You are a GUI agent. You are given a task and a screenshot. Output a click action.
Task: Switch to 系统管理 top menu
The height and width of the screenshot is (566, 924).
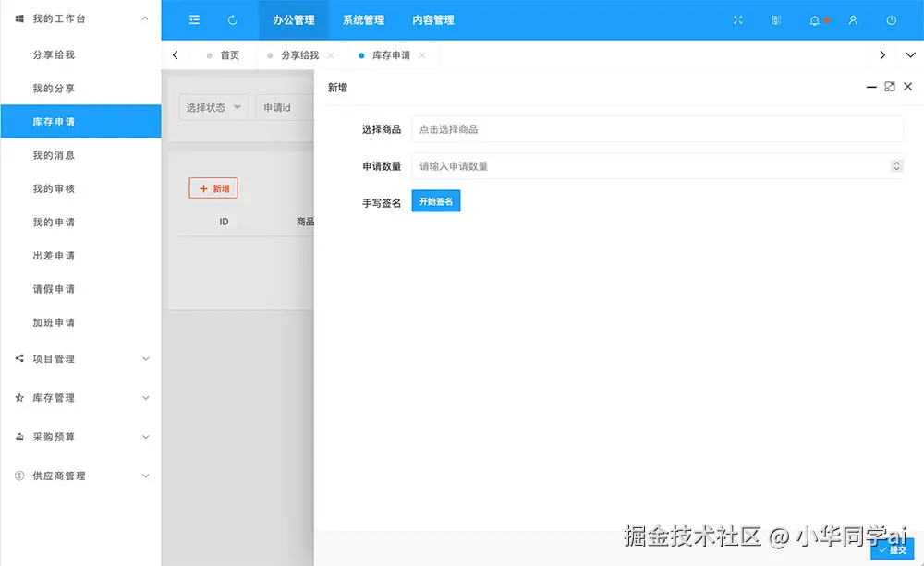pyautogui.click(x=363, y=20)
